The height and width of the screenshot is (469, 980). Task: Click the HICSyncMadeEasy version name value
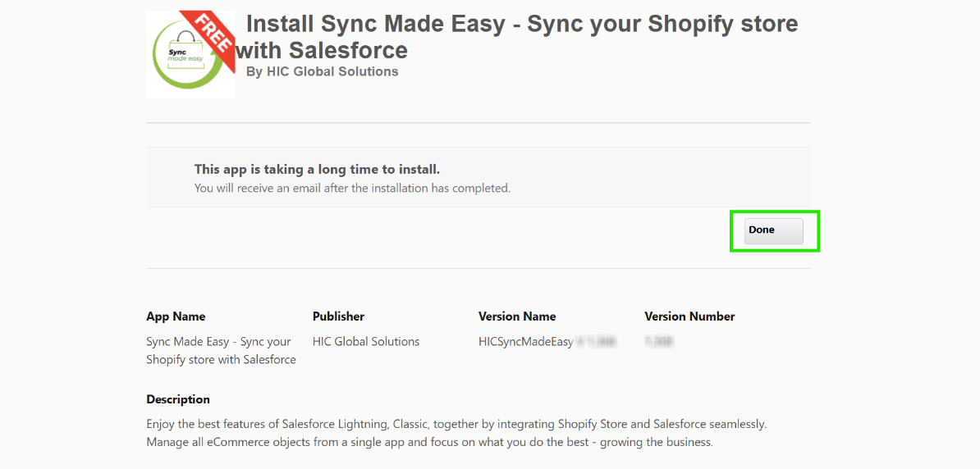click(526, 341)
